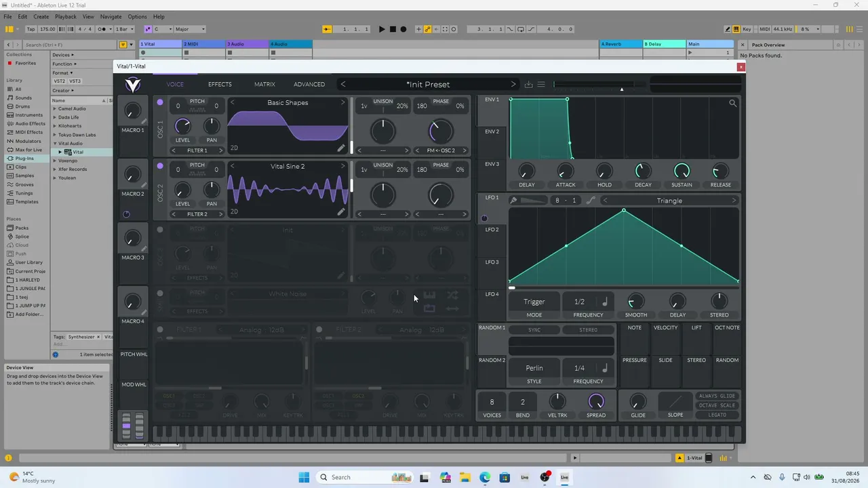Toggle Ableton's draw mode pencil icon
Screen dimensions: 868x488
tap(728, 29)
